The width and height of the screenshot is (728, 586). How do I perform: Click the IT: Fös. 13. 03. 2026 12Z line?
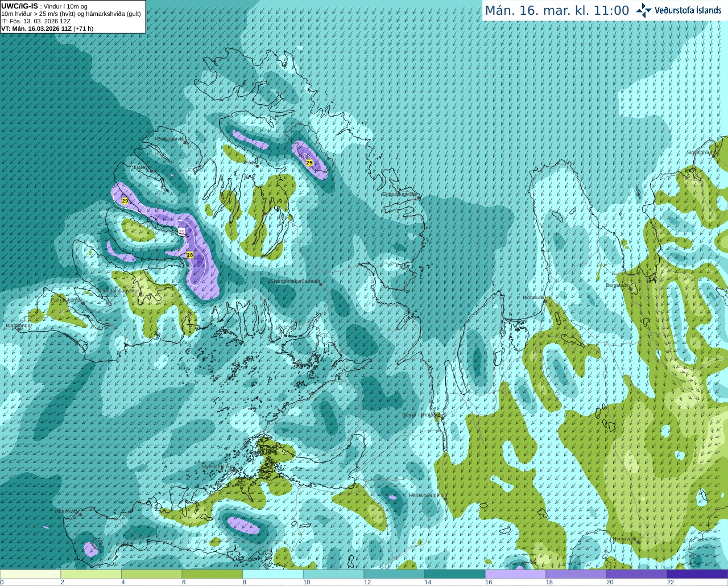click(x=36, y=21)
